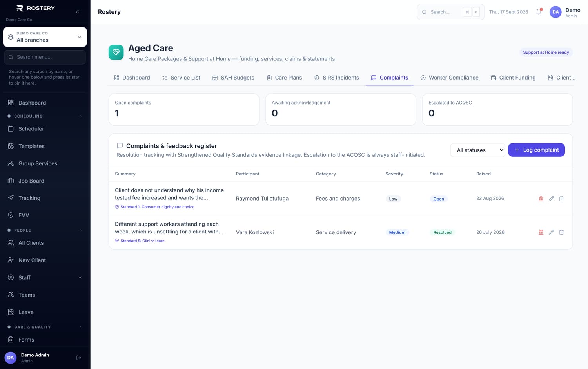Click the Scheduler calendar icon
This screenshot has width=588, height=369.
(x=11, y=129)
